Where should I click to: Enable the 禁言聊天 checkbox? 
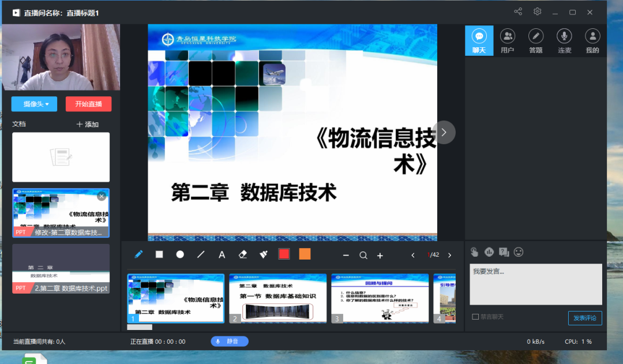[x=475, y=317]
